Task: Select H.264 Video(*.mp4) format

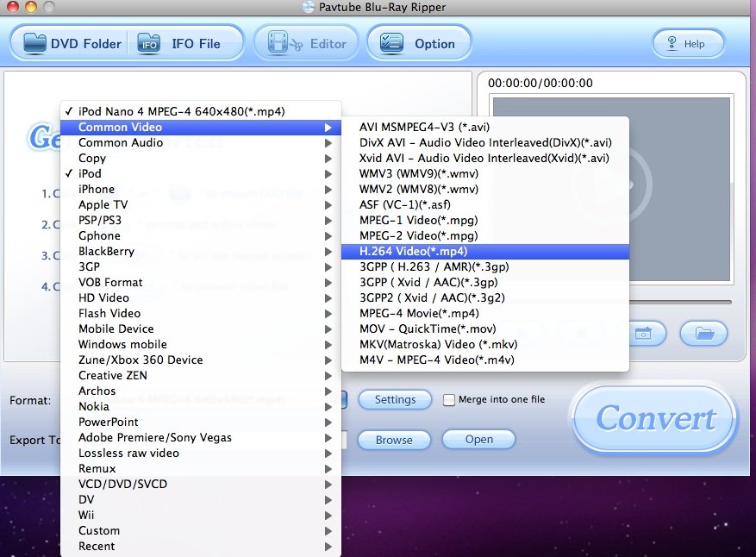Action: [x=485, y=251]
